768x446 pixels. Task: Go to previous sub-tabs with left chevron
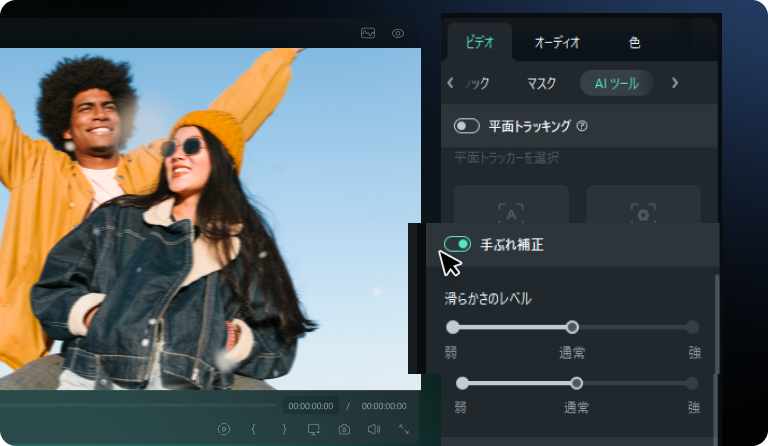[x=450, y=83]
